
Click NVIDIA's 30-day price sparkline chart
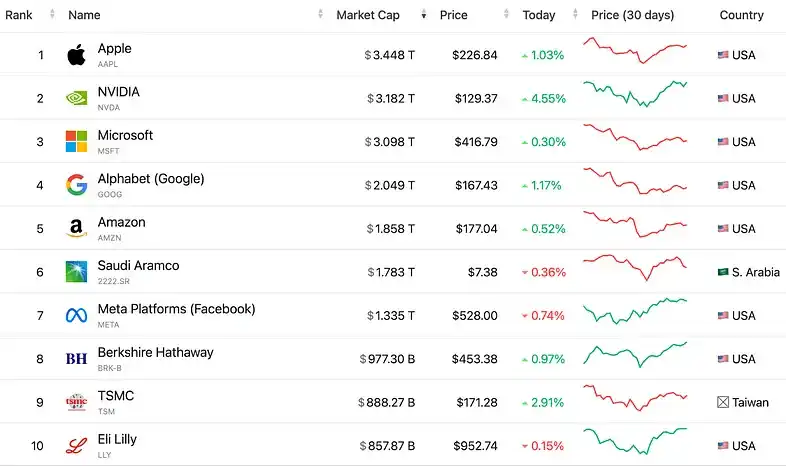635,92
